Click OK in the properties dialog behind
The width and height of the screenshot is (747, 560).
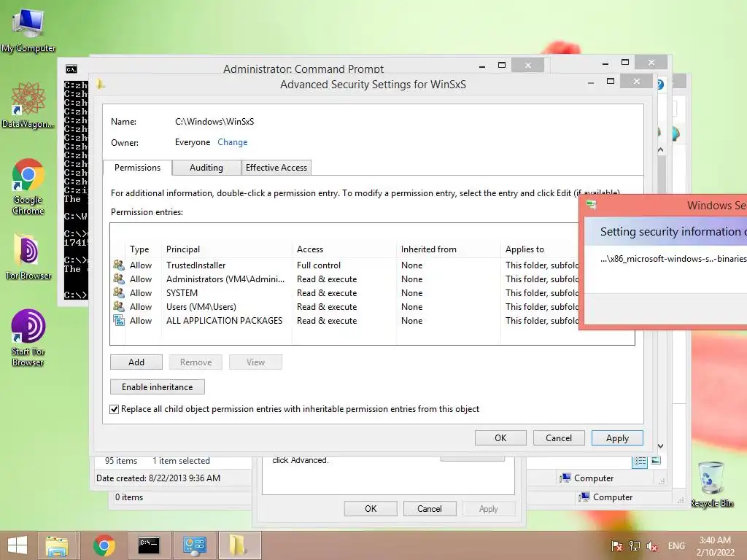371,508
